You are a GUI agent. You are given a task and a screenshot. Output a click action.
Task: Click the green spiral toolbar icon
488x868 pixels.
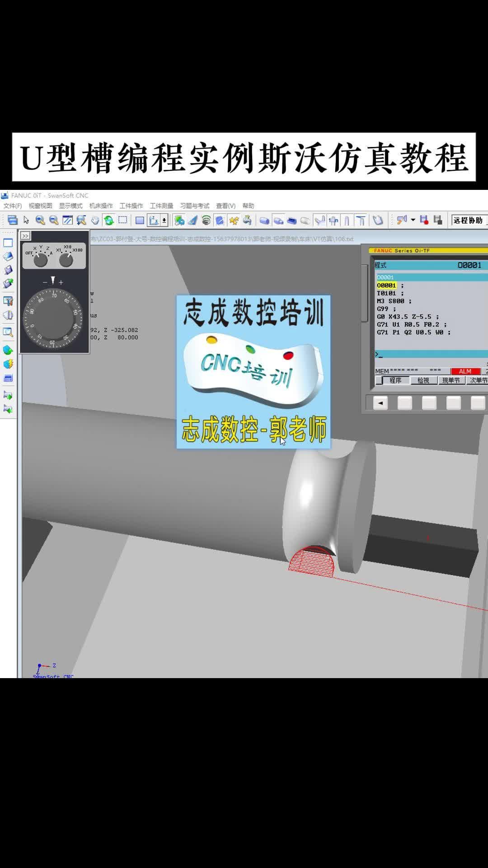206,220
